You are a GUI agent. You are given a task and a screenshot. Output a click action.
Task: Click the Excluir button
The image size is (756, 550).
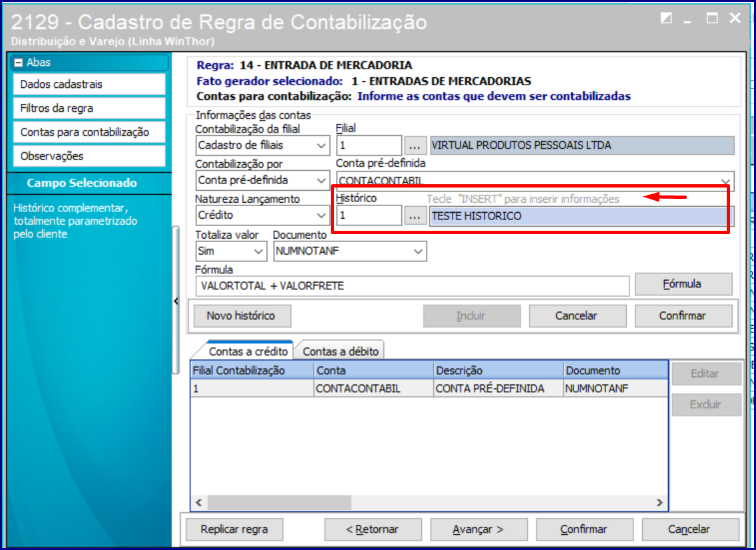tap(706, 404)
